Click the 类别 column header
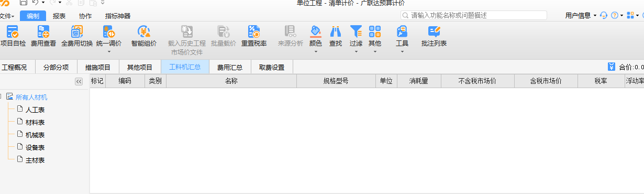Screen dimensions: 644x194 point(155,81)
